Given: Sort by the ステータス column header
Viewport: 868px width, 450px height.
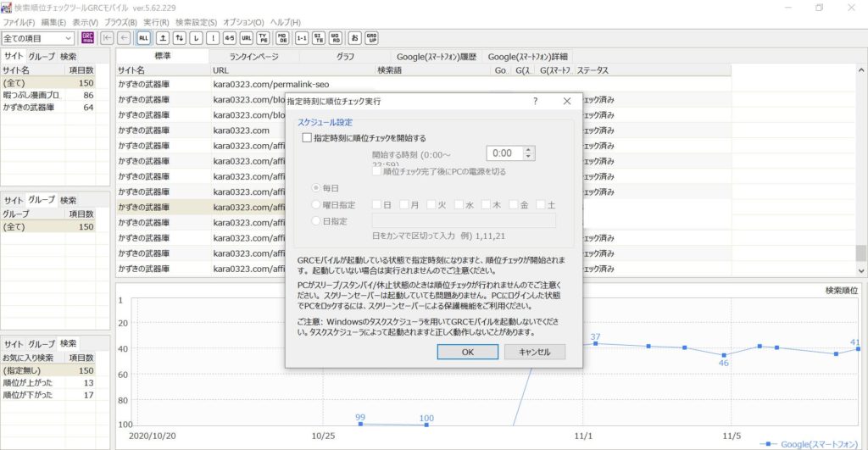Looking at the screenshot, I should point(653,70).
